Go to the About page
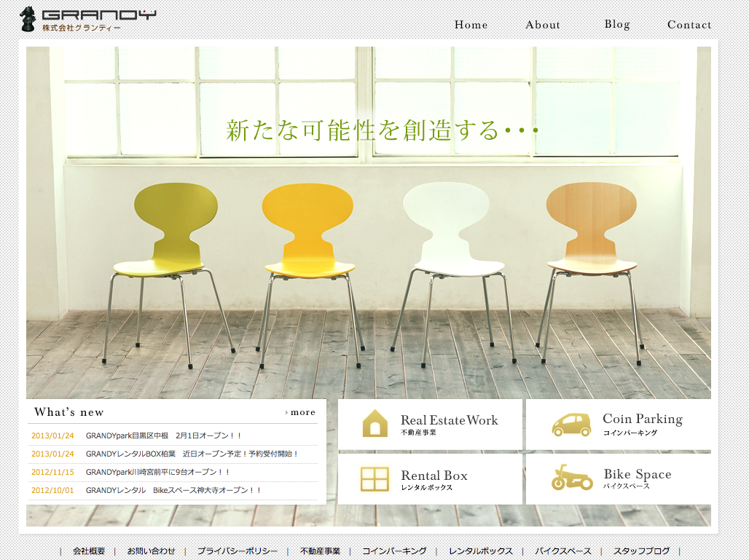This screenshot has width=749, height=560. [543, 25]
